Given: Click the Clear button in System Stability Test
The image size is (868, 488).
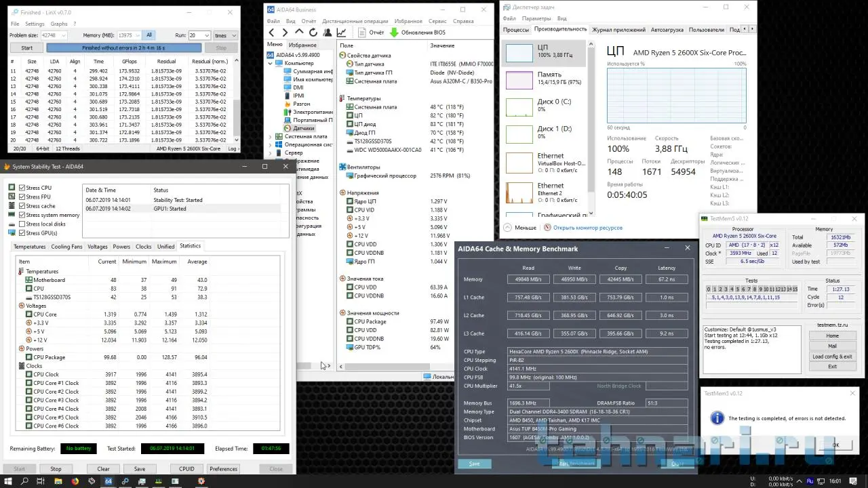Looking at the screenshot, I should (103, 469).
